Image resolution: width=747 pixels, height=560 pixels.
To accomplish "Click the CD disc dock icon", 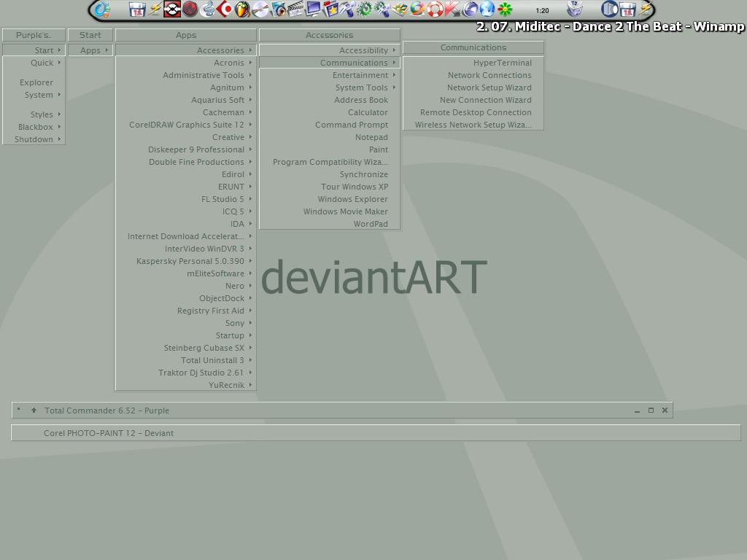I will [259, 9].
